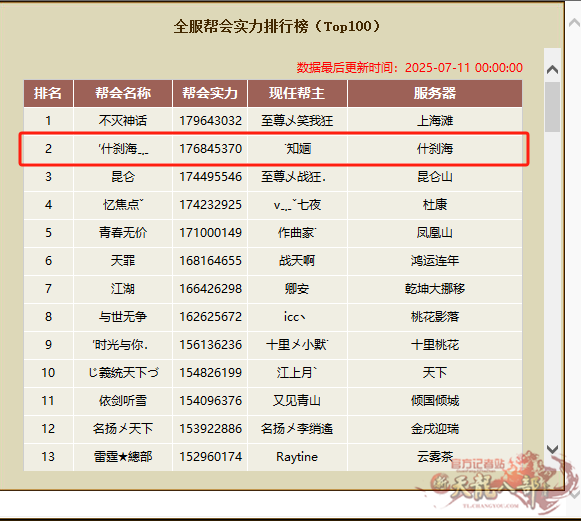Click strength value 153922886
Image resolution: width=581 pixels, height=521 pixels.
click(x=210, y=429)
